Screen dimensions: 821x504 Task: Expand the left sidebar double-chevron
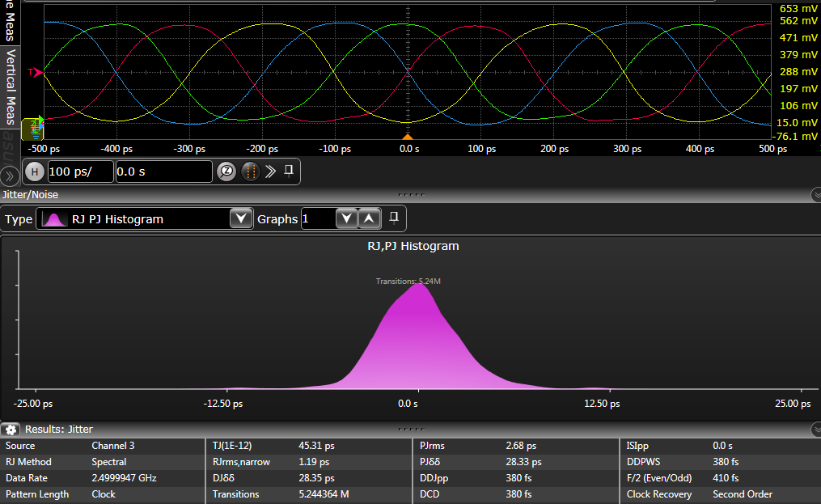point(10,176)
